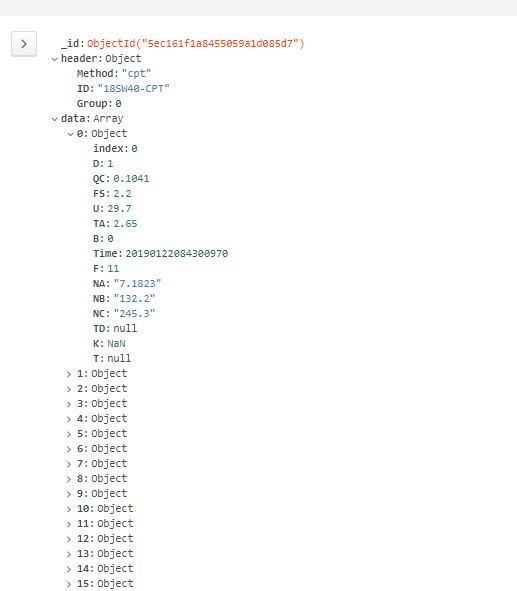Collapse the header object chevron

click(55, 59)
